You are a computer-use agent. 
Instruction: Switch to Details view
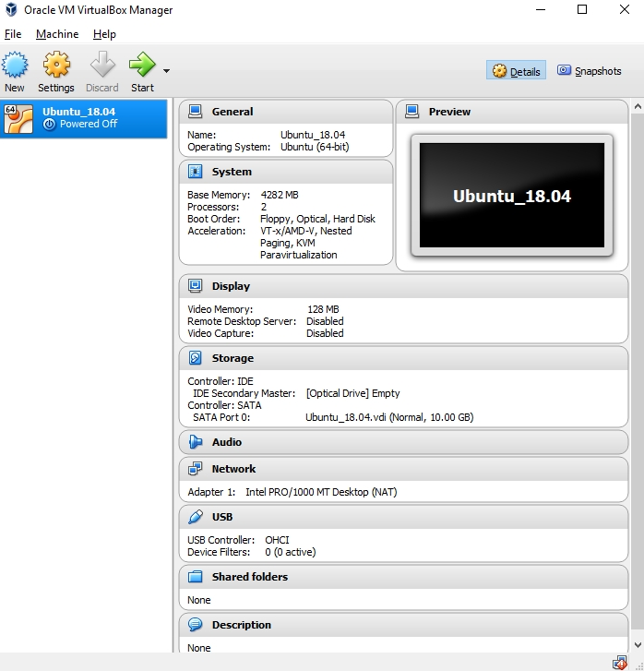pyautogui.click(x=516, y=71)
